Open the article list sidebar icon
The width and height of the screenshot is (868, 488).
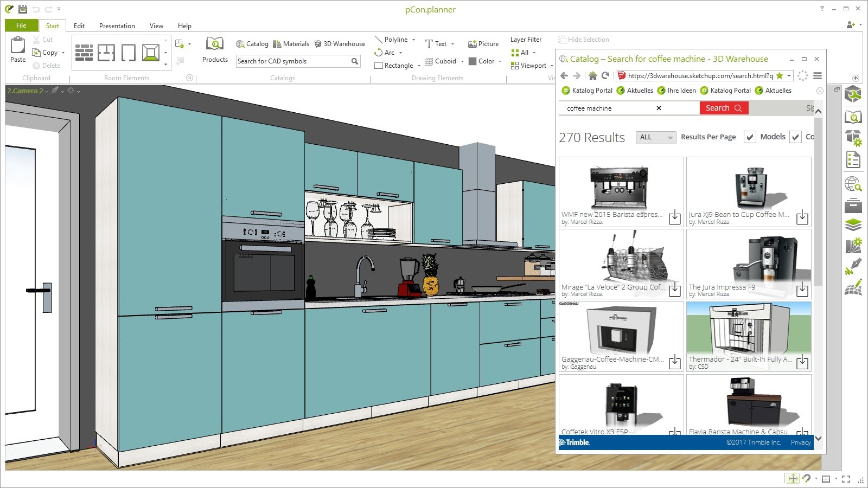(853, 159)
